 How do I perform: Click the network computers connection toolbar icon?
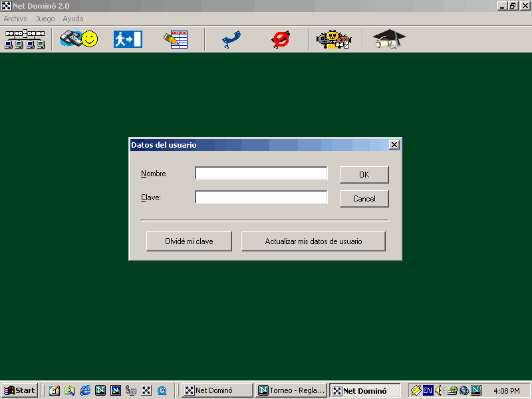pyautogui.click(x=25, y=39)
